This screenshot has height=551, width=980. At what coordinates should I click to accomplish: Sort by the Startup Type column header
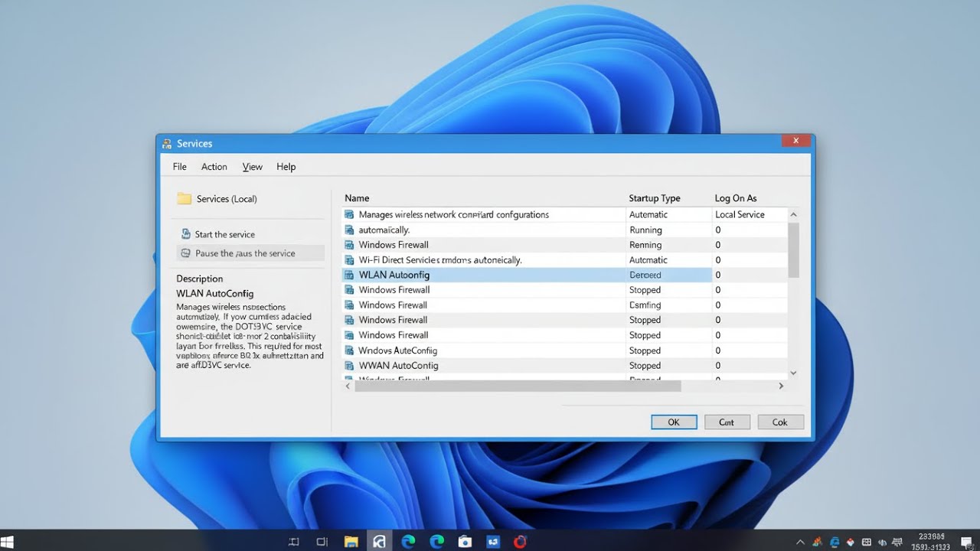tap(655, 198)
